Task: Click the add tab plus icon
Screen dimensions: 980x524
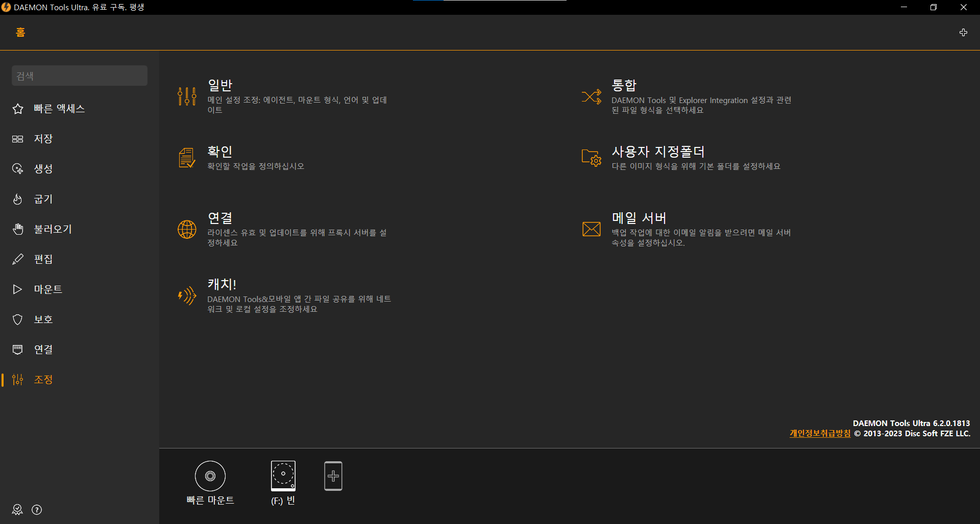Action: click(x=963, y=32)
